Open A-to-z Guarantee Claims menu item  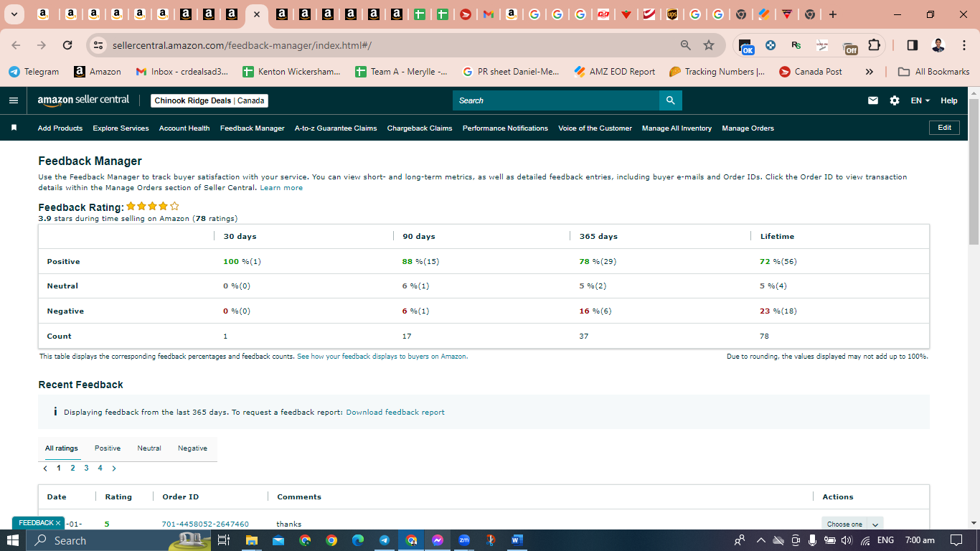coord(336,128)
